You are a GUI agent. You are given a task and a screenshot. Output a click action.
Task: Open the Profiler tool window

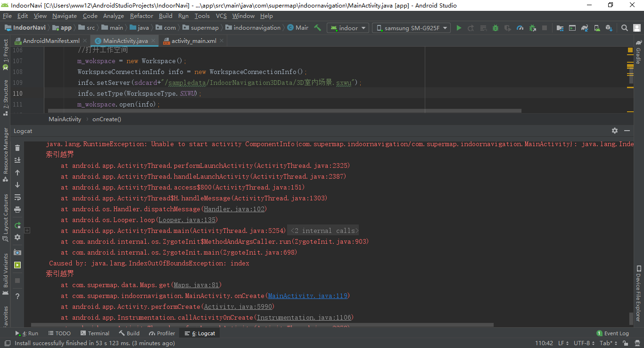pyautogui.click(x=161, y=333)
